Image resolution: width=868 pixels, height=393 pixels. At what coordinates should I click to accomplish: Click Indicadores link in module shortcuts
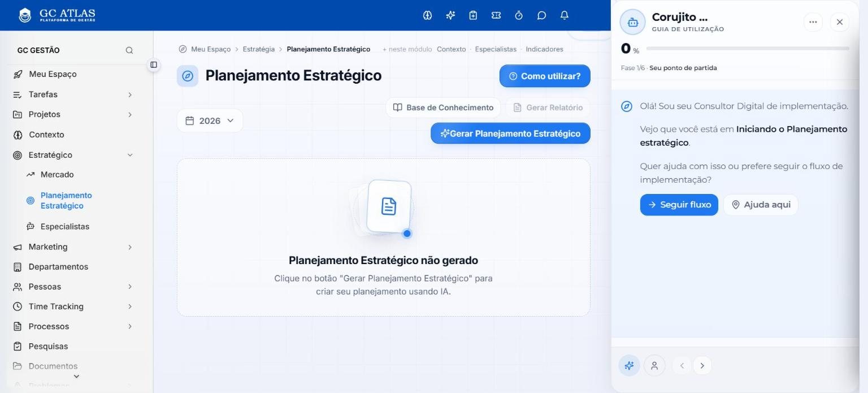[x=544, y=49]
